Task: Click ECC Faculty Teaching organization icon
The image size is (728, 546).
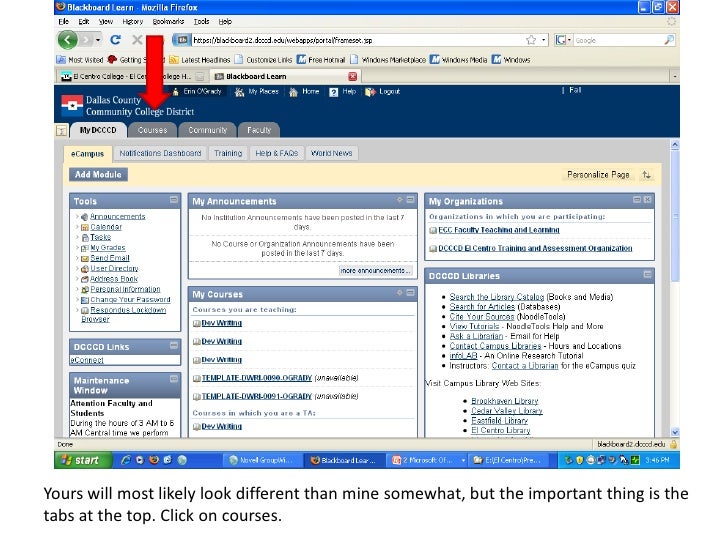Action: pos(433,230)
